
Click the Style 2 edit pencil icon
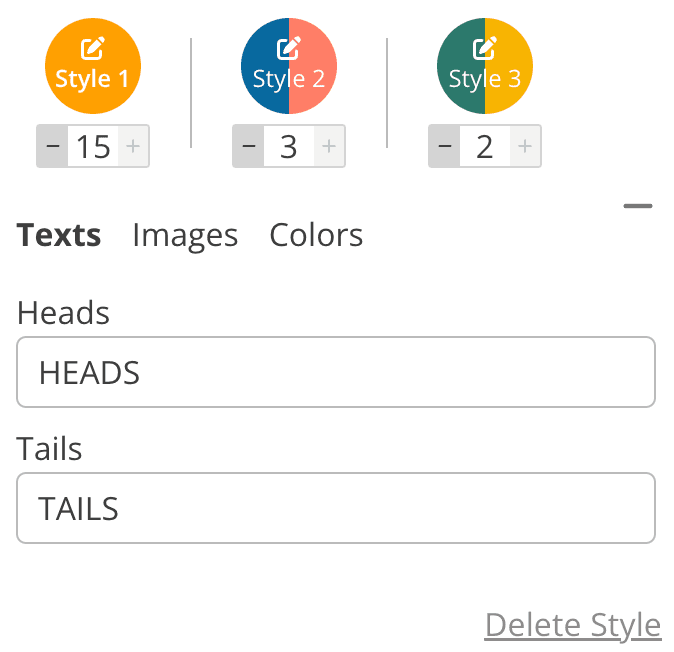289,46
